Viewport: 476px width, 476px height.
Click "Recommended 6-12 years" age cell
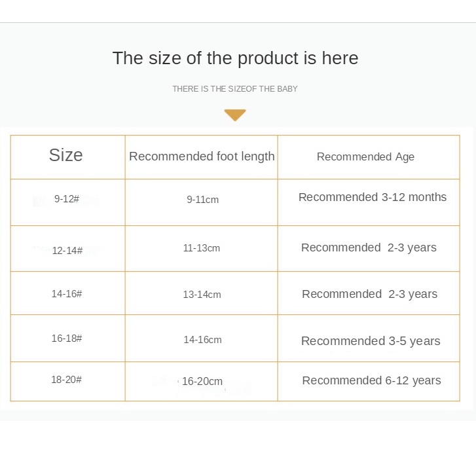[x=371, y=380]
